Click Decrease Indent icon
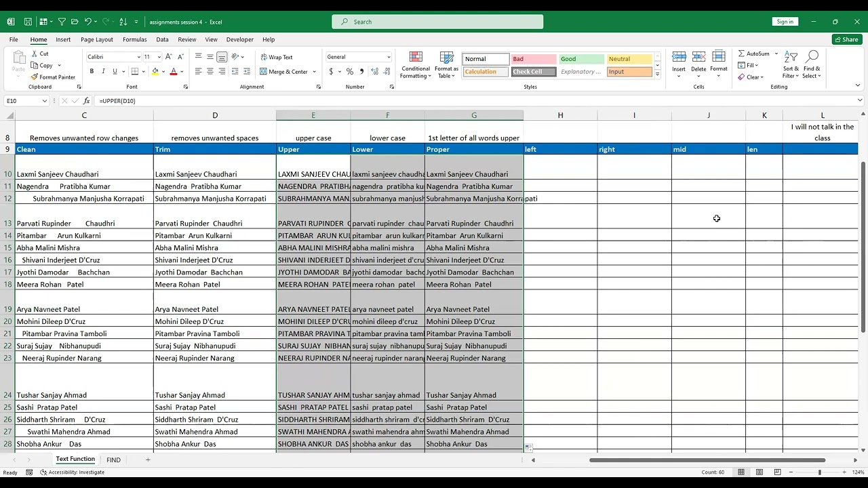This screenshot has width=868, height=488. [x=235, y=71]
